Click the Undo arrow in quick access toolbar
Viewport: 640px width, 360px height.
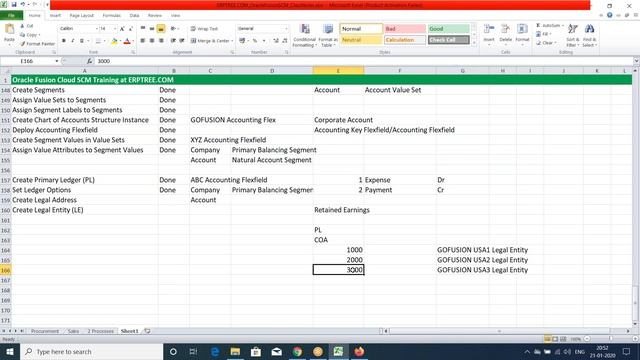pos(23,4)
